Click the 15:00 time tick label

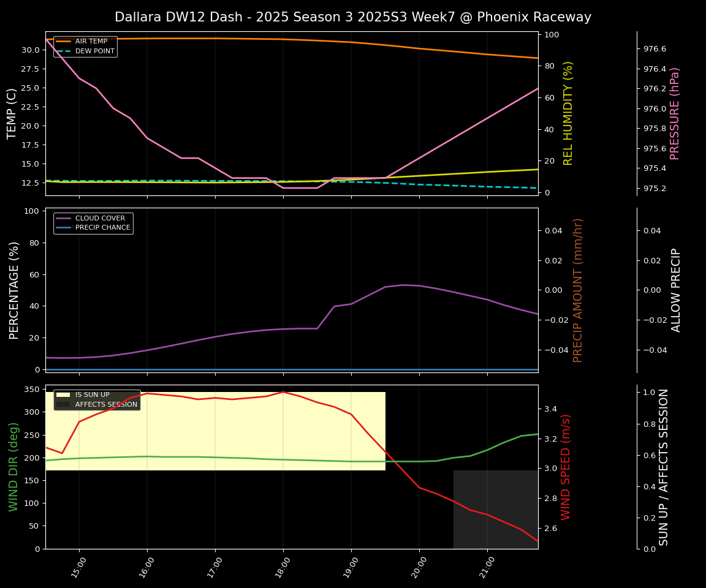click(78, 567)
